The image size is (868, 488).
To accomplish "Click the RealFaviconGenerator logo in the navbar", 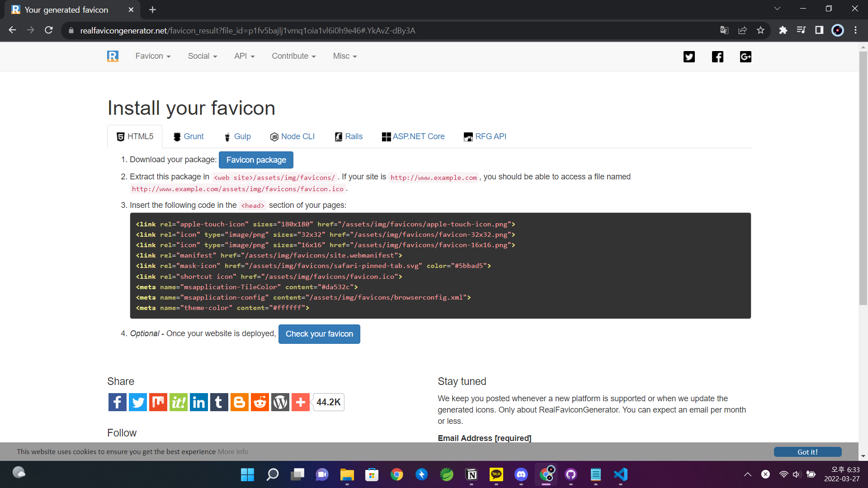I will 113,56.
